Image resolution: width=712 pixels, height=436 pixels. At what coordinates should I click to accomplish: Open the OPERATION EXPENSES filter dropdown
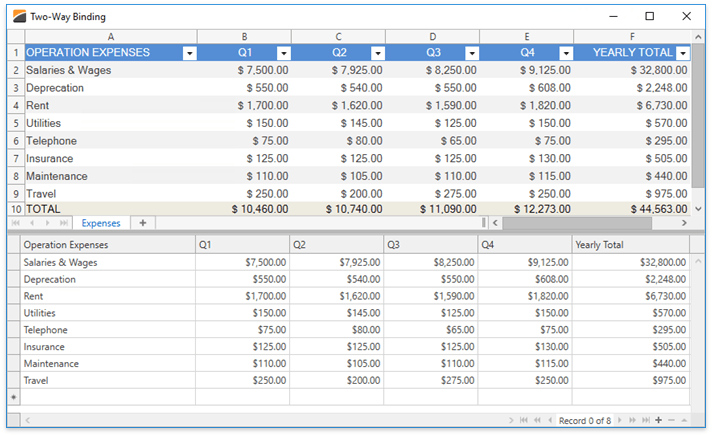pyautogui.click(x=190, y=54)
